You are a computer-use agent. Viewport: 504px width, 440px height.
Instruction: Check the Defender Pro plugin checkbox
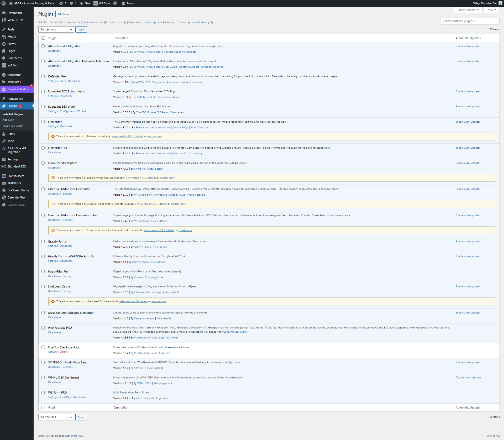point(43,76)
